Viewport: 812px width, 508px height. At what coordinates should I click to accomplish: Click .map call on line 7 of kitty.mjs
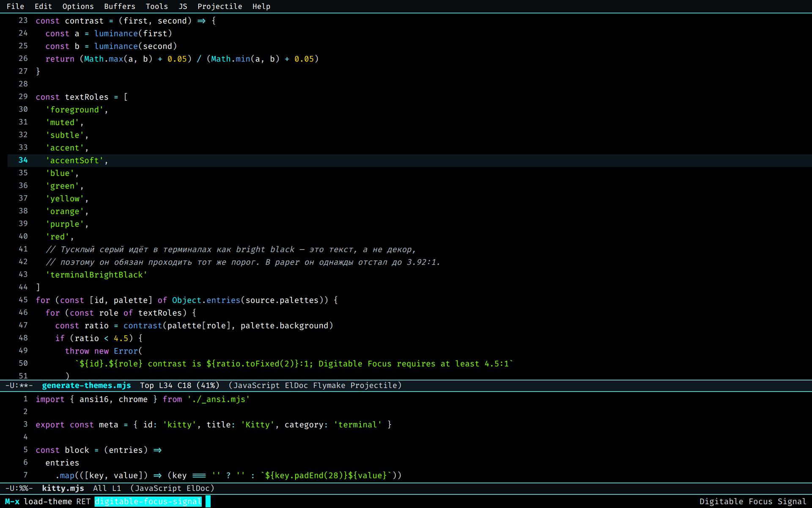65,475
